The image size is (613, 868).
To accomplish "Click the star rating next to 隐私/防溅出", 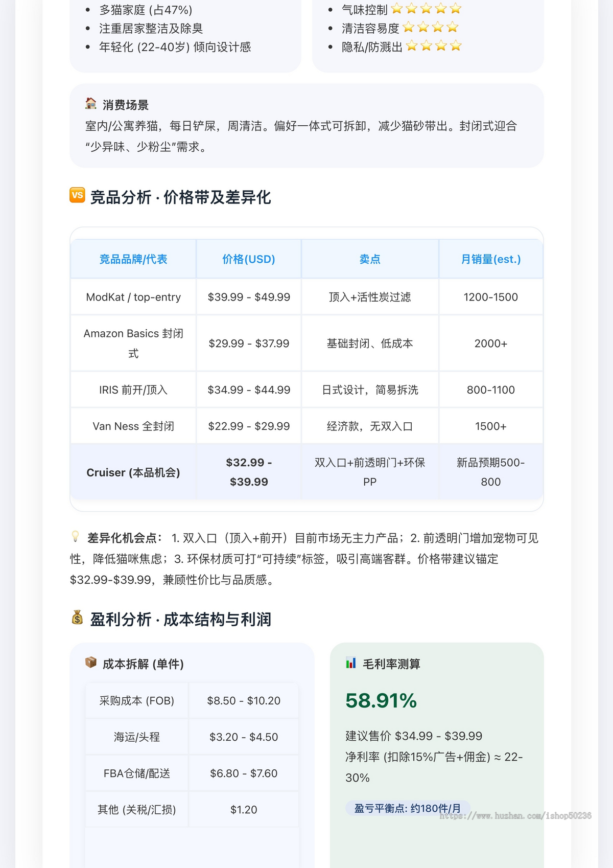I will pos(434,46).
